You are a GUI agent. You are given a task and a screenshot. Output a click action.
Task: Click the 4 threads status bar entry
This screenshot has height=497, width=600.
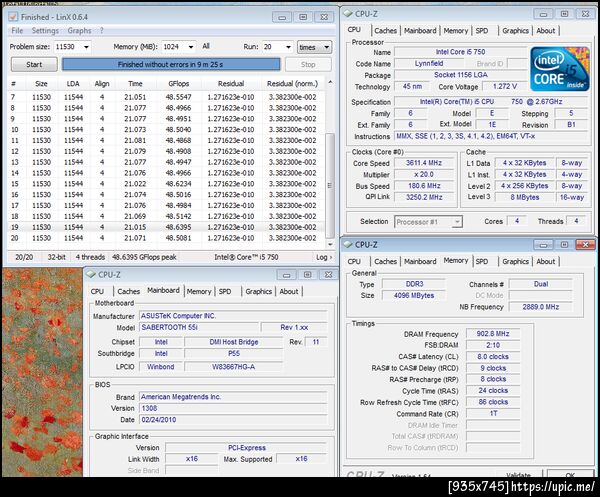pos(90,257)
